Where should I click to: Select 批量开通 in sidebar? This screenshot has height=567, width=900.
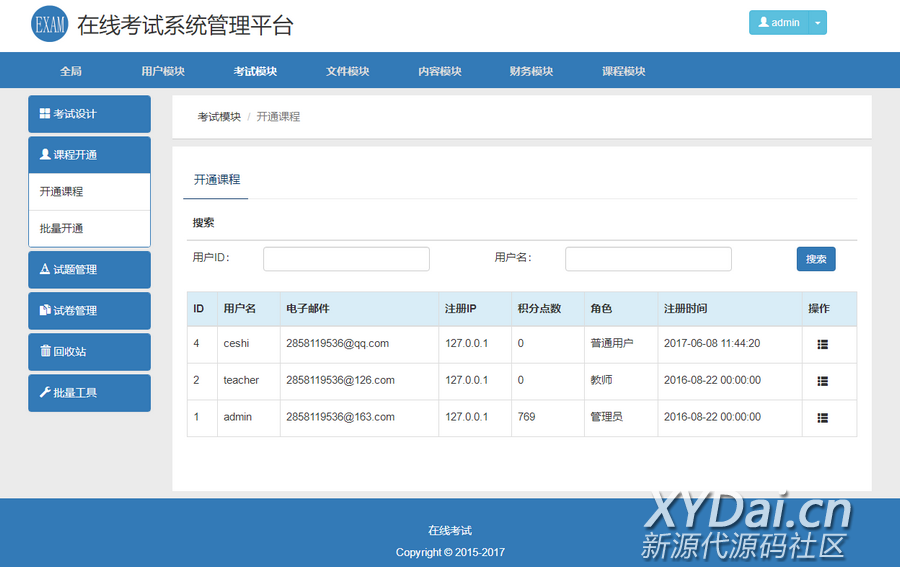89,229
